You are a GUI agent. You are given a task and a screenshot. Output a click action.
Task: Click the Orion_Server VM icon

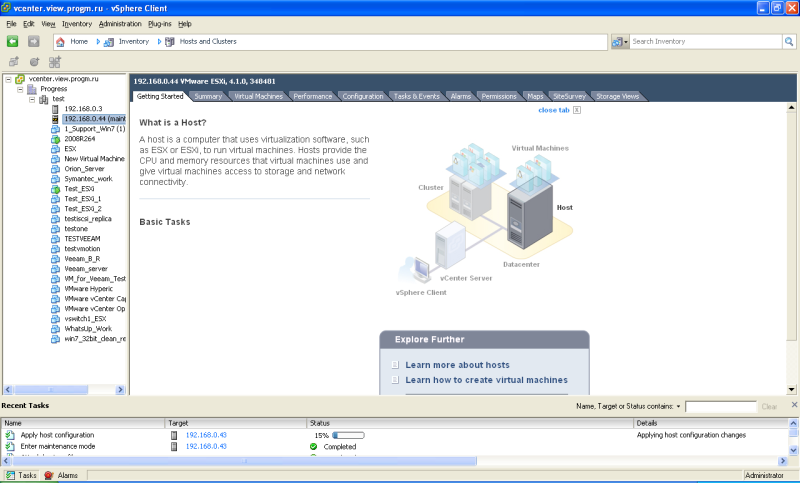55,169
